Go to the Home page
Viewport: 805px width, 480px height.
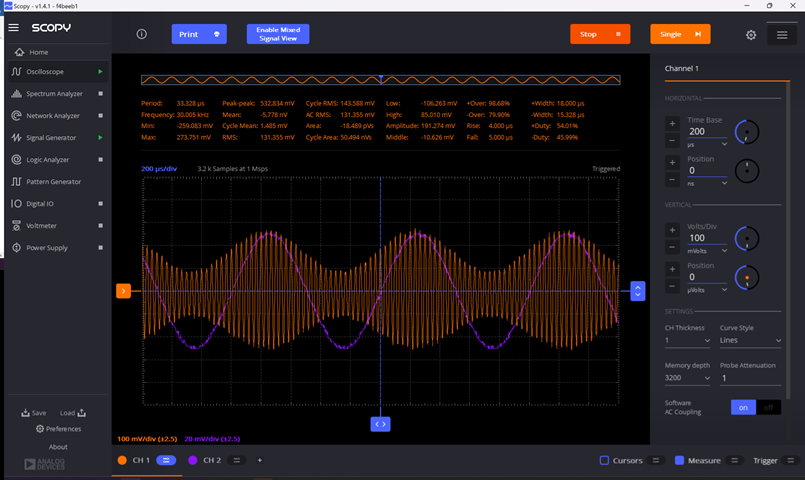click(39, 52)
